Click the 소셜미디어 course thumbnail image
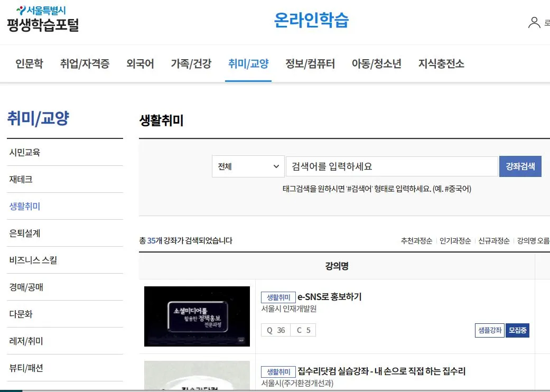 (x=197, y=316)
